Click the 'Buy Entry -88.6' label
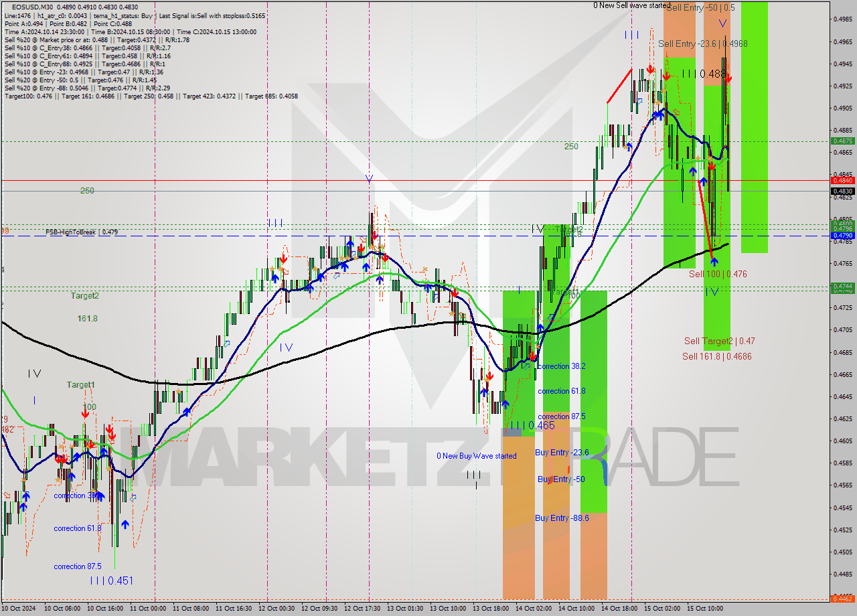857x616 pixels. (x=562, y=518)
